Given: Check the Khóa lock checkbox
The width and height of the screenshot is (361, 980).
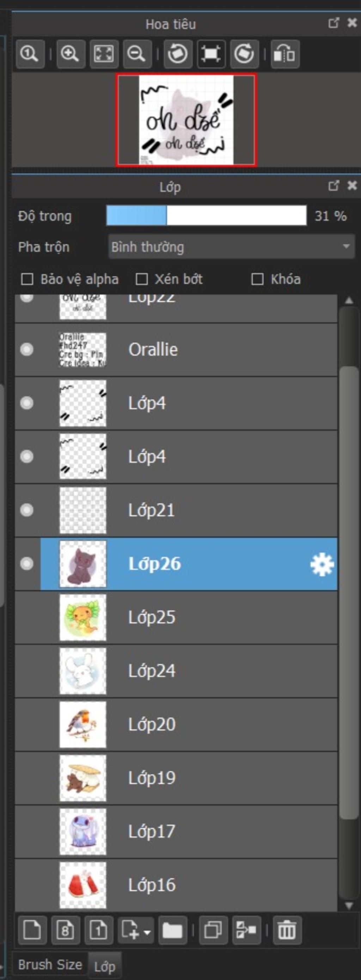Looking at the screenshot, I should (x=258, y=279).
